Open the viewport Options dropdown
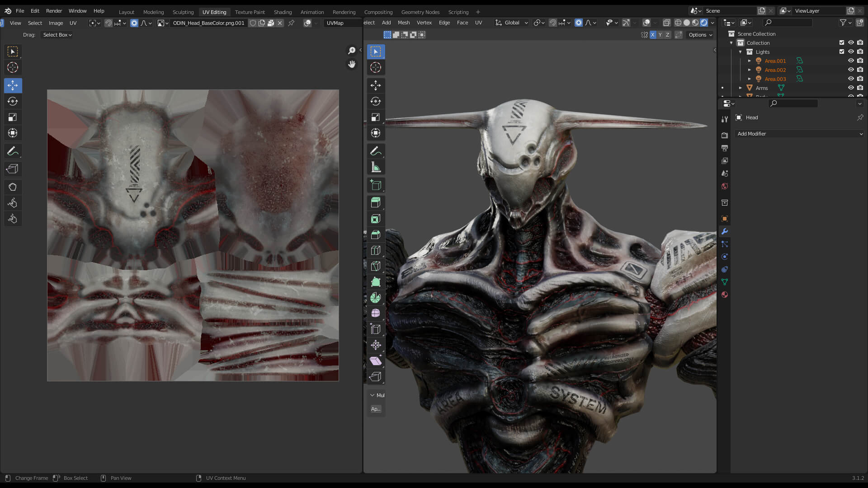 tap(700, 35)
